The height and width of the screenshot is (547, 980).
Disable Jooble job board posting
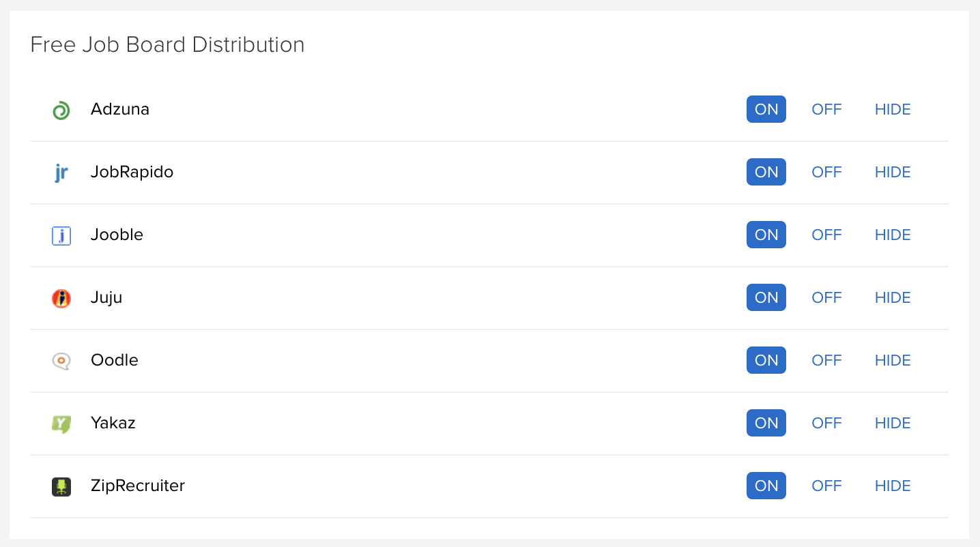point(826,235)
